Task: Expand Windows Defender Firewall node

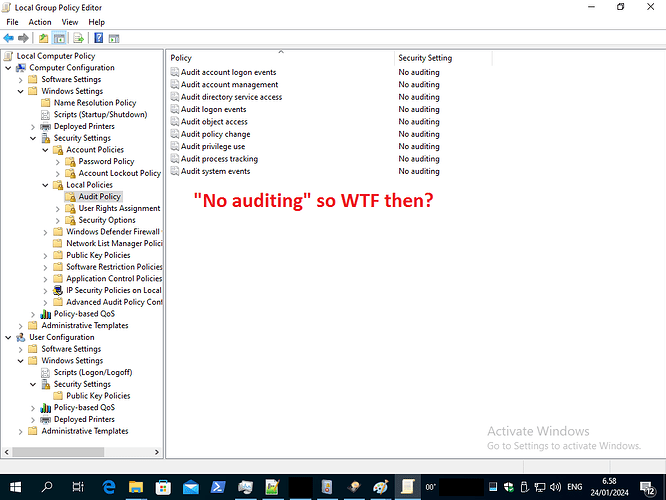Action: [45, 232]
